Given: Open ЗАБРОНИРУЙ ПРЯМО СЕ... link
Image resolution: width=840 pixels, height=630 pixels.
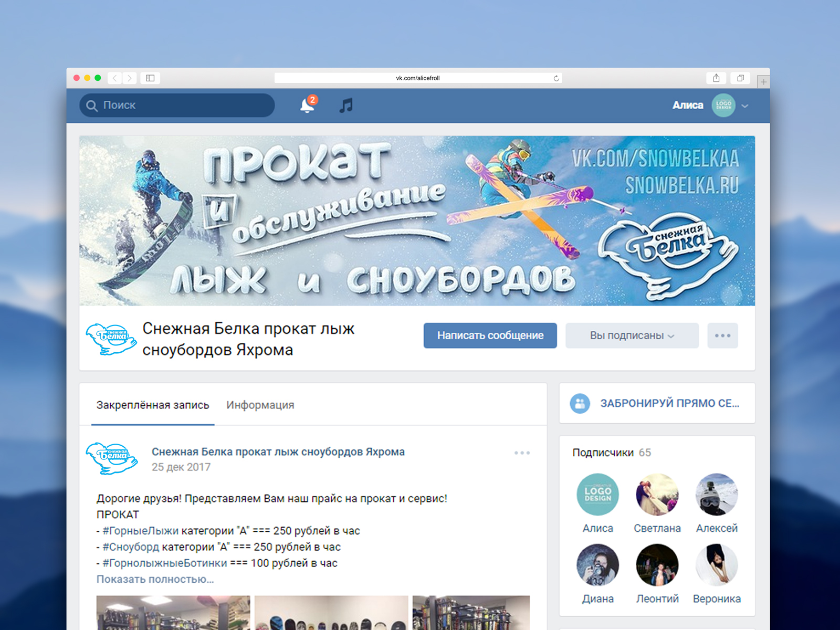Looking at the screenshot, I should [x=669, y=403].
